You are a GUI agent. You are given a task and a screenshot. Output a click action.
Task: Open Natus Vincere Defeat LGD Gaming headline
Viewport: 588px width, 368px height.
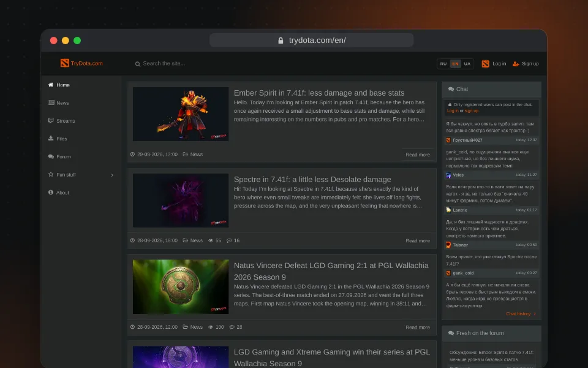click(x=331, y=271)
